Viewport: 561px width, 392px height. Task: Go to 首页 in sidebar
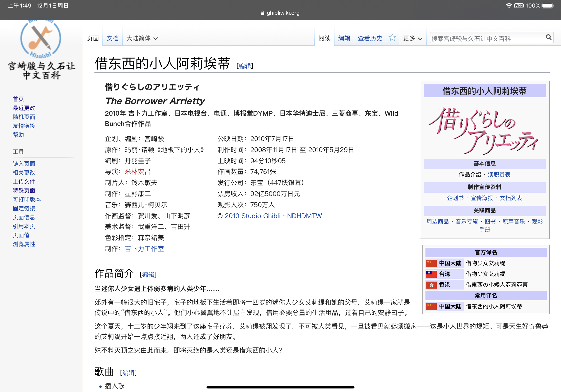[18, 99]
